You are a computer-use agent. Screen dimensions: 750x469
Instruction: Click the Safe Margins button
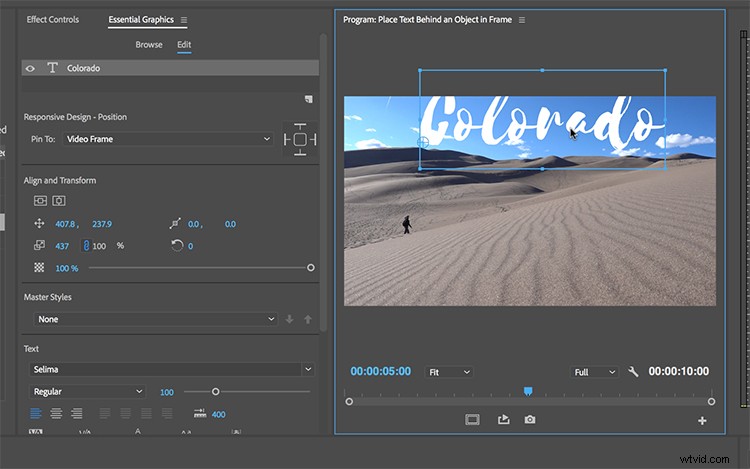tap(472, 420)
